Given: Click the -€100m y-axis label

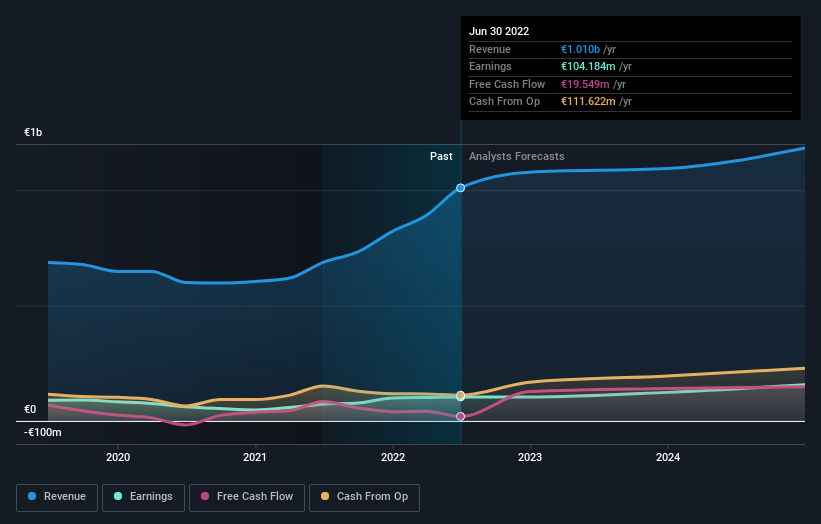Looking at the screenshot, I should click(42, 432).
